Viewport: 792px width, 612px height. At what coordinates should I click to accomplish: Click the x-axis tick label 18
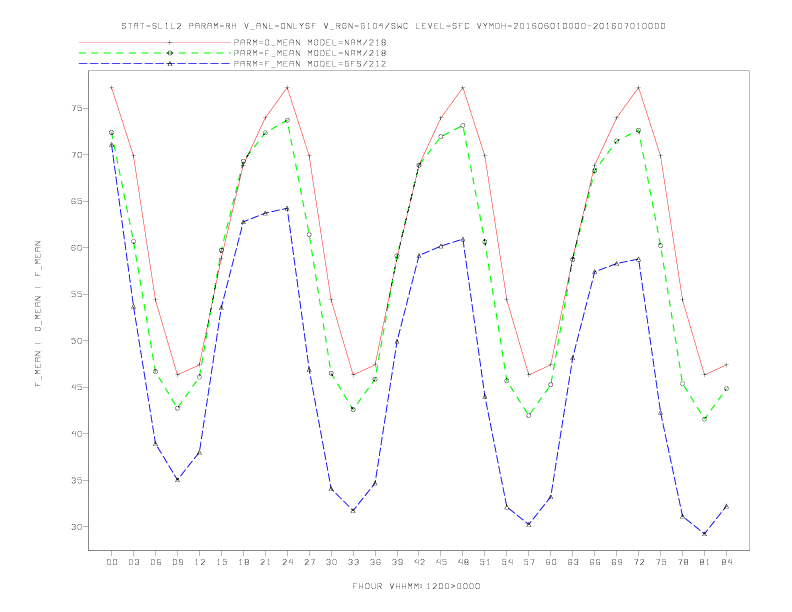[243, 562]
